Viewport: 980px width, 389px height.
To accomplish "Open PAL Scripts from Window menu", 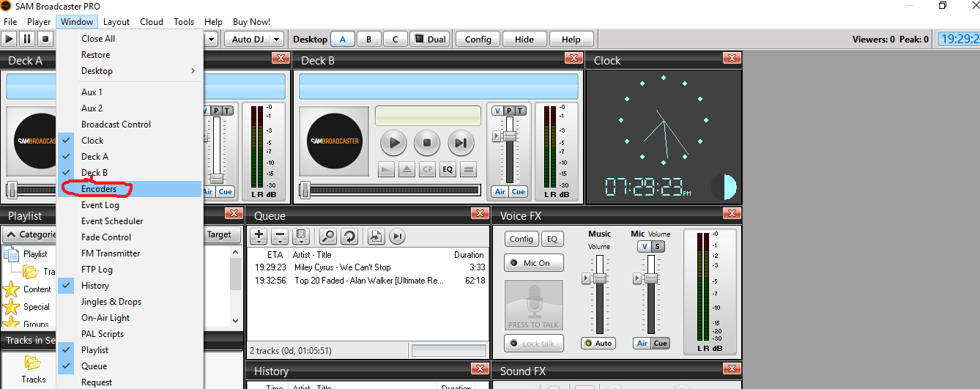I will coord(130,334).
